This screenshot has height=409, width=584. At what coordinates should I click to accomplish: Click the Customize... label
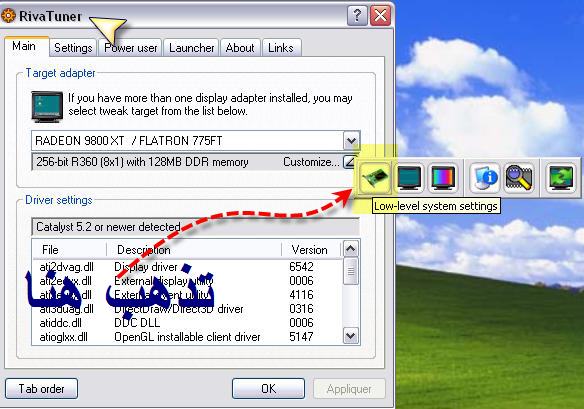tap(311, 162)
